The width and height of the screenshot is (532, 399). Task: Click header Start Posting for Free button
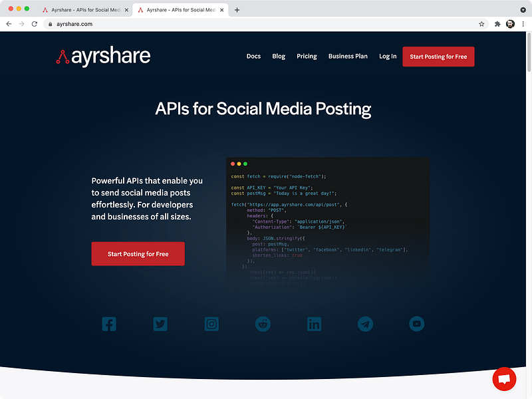(438, 57)
